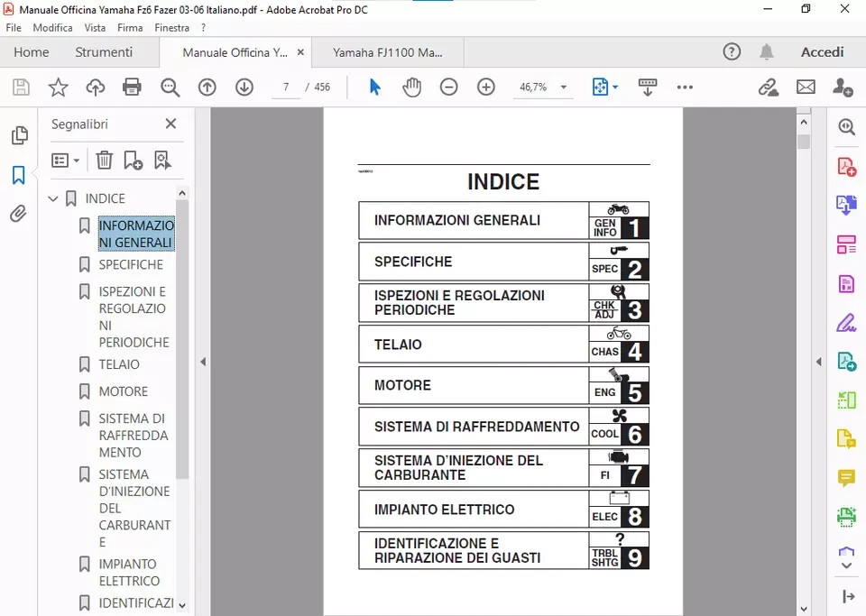Open the search tools magnifier in right pane

pyautogui.click(x=847, y=127)
